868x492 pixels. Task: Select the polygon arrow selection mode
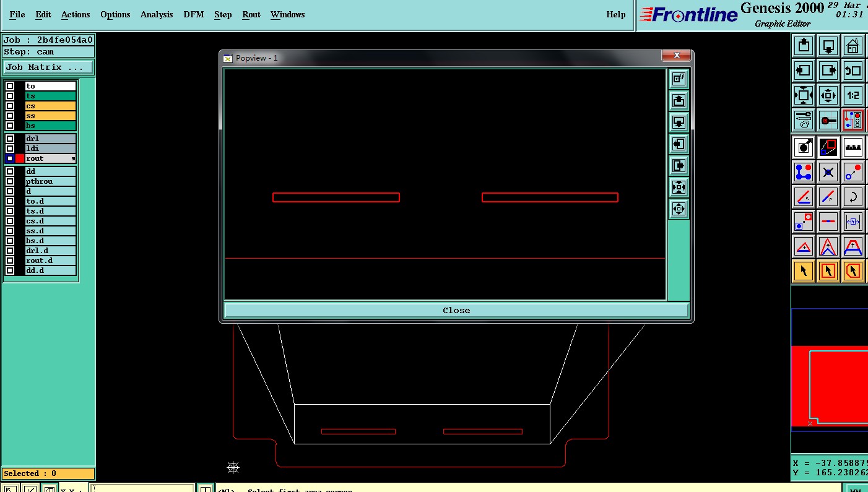click(x=853, y=271)
